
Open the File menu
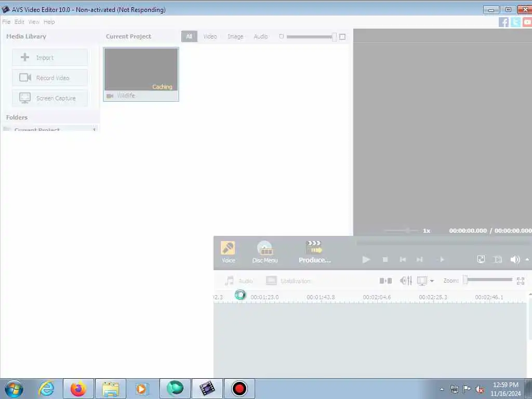coord(6,22)
